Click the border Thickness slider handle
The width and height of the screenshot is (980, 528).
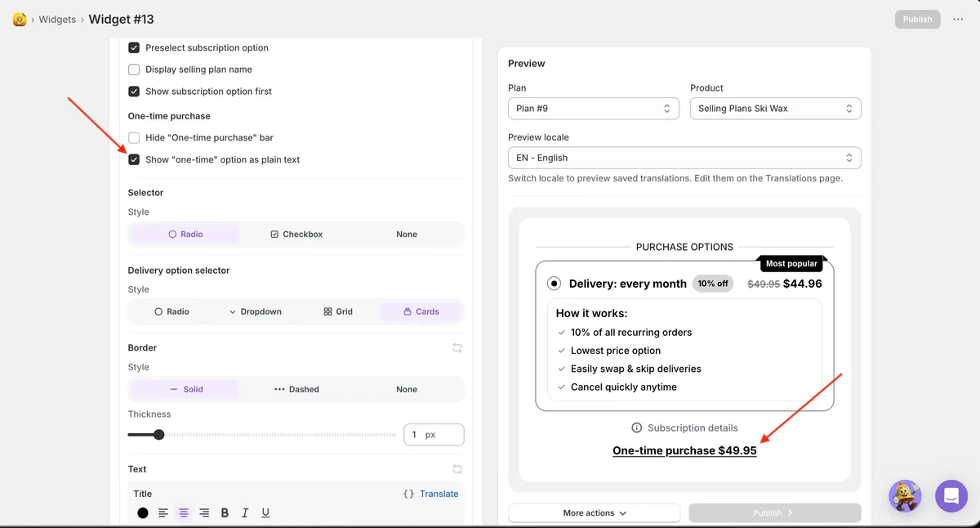(158, 435)
